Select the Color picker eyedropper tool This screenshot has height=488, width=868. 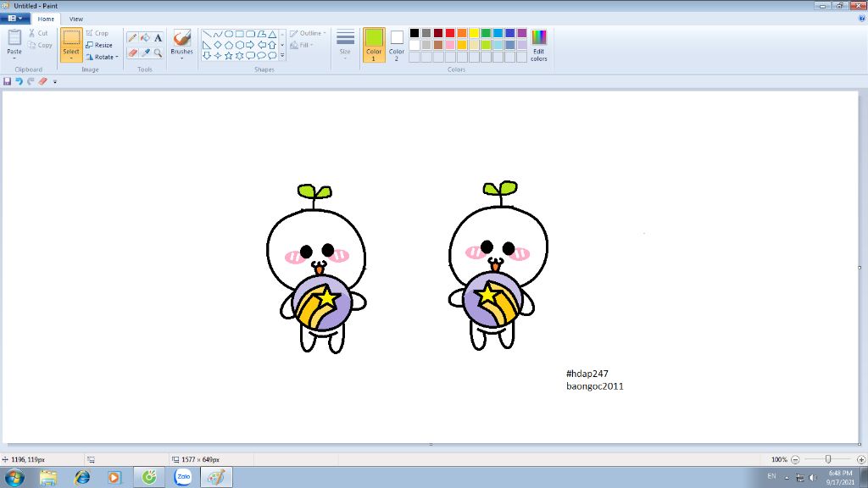click(145, 53)
